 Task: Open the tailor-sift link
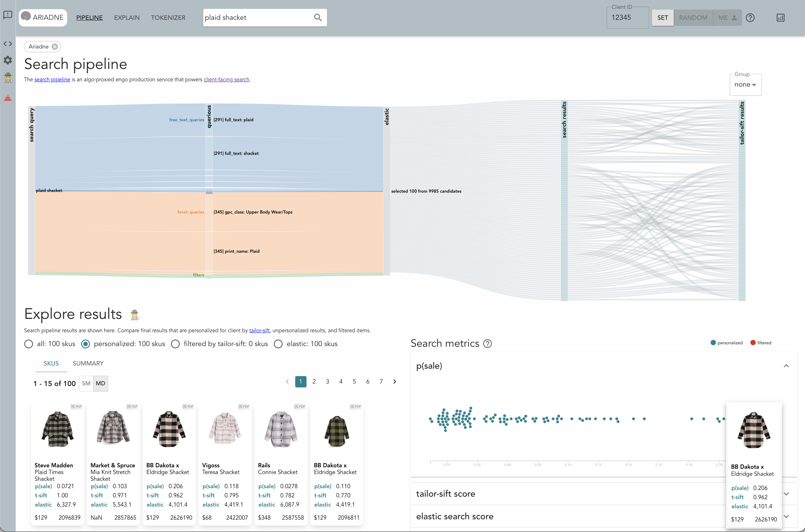pyautogui.click(x=259, y=331)
